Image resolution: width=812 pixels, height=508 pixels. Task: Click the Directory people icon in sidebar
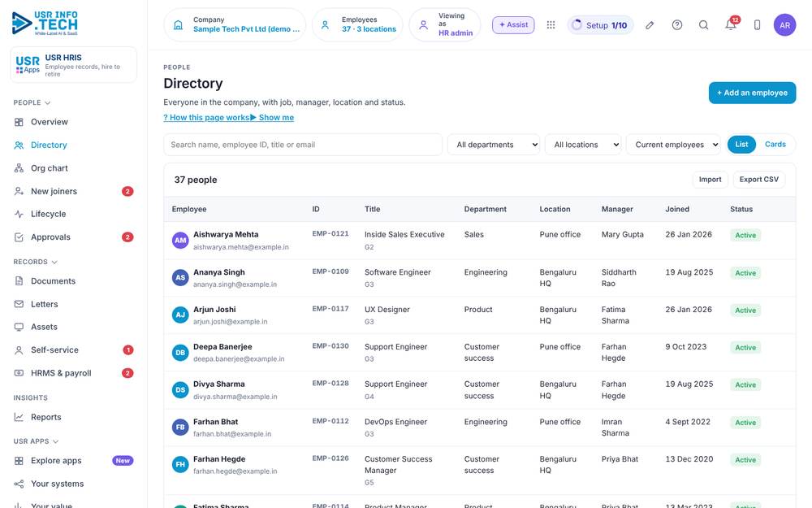click(x=19, y=145)
